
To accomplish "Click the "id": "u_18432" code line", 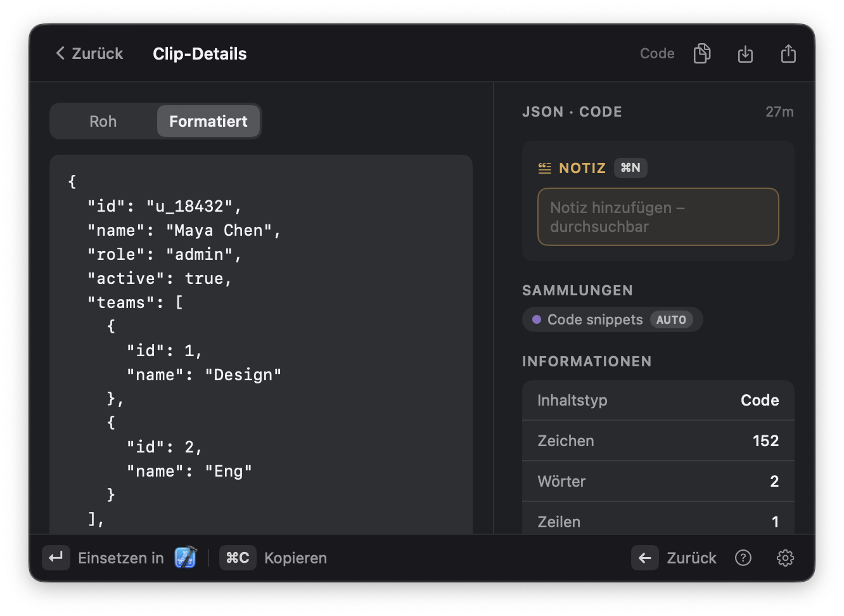I will click(165, 206).
